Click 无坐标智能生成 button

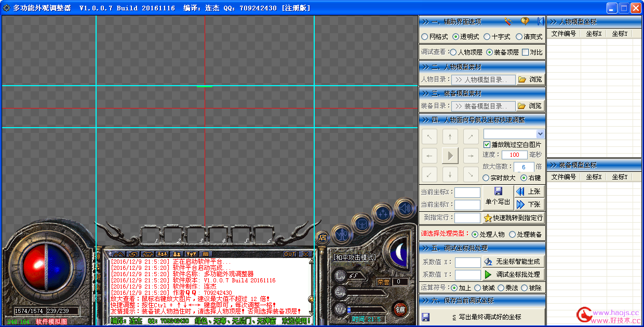513,262
